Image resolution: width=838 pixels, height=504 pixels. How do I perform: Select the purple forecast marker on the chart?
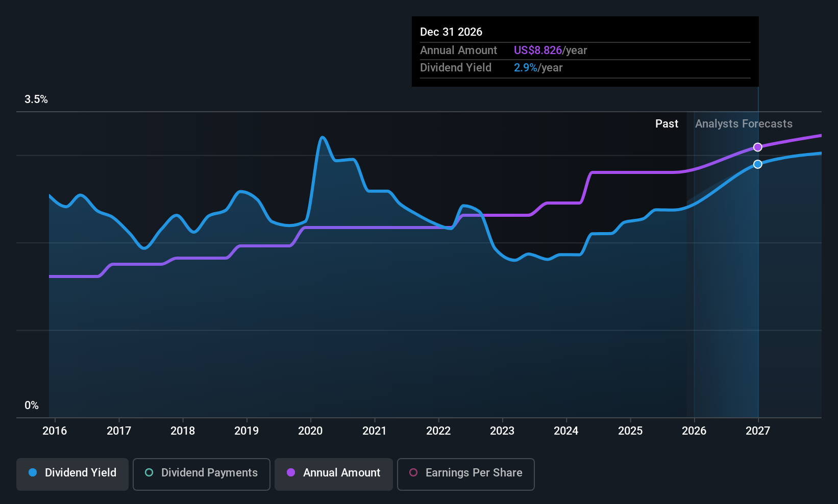757,147
